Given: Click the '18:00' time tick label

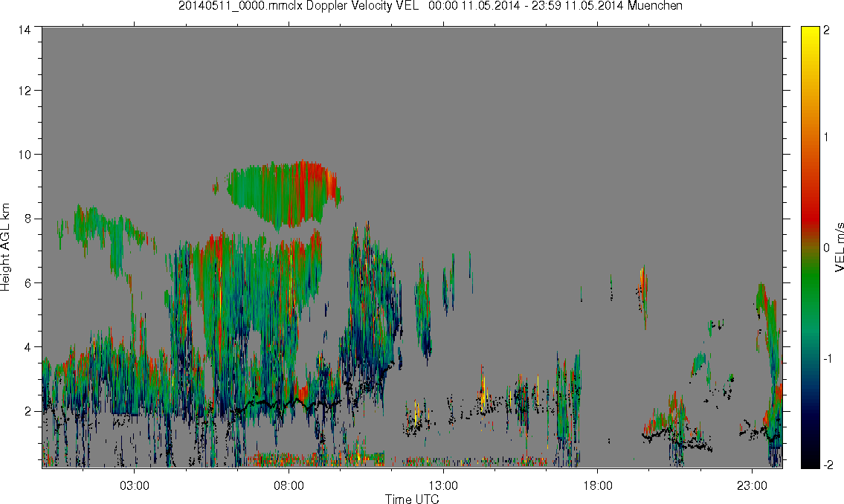Looking at the screenshot, I should 597,485.
